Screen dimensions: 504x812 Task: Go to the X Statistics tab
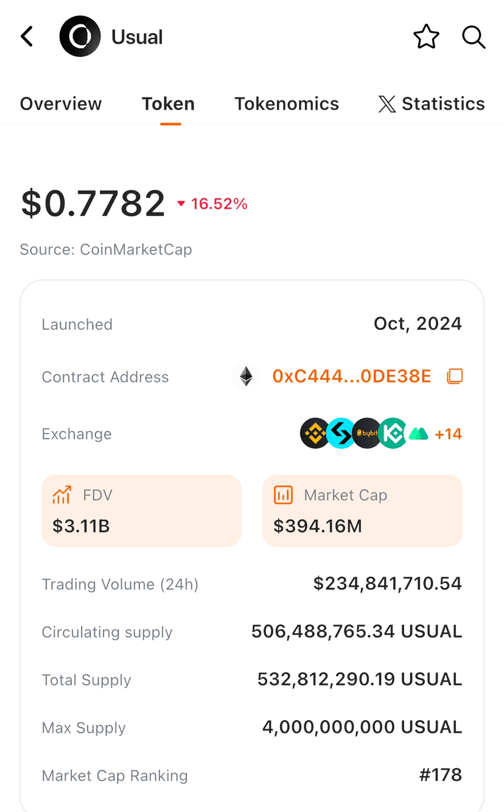(432, 103)
